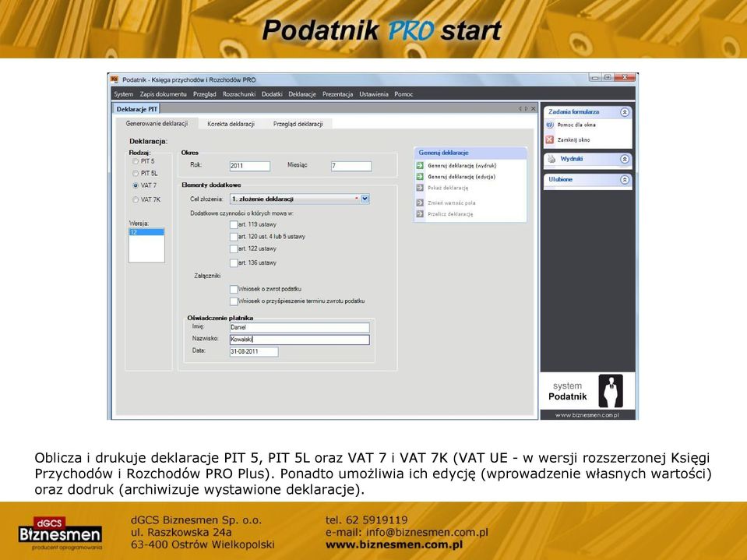Click the red Zamknij okno icon
This screenshot has height=560, width=747.
tap(550, 139)
